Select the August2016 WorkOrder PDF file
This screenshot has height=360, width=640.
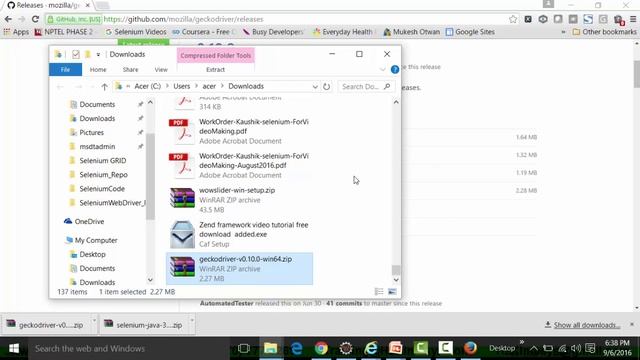point(239,166)
